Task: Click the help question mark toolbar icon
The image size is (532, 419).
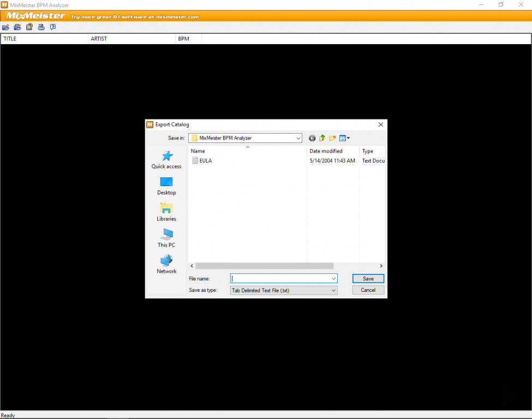Action: coord(53,27)
